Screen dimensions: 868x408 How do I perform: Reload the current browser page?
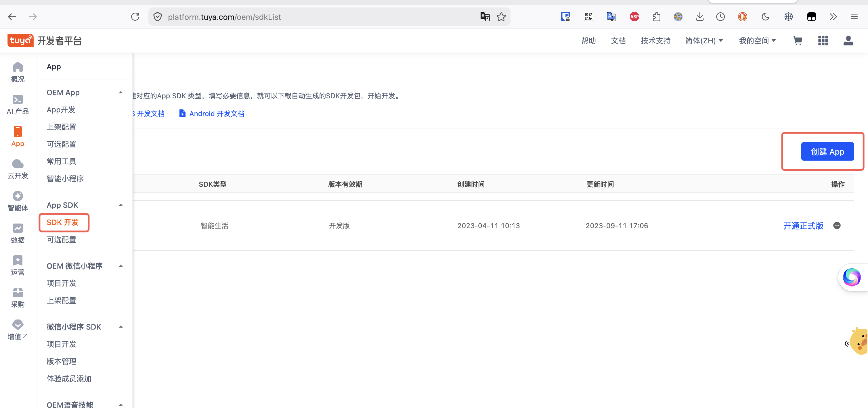pos(135,17)
